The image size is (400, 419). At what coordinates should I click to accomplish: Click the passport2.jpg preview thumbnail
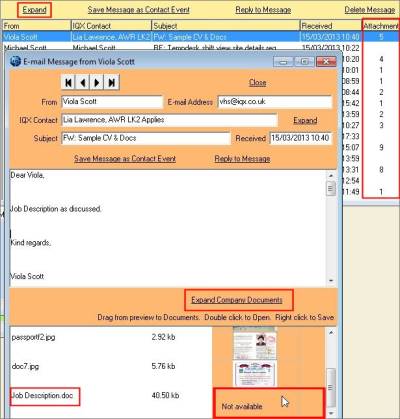255,343
